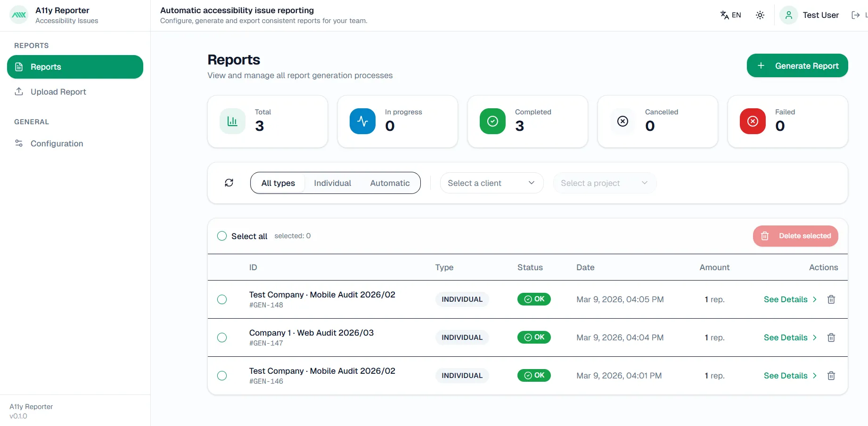The width and height of the screenshot is (868, 426).
Task: Click the A11y Reporter logo
Action: point(19,15)
